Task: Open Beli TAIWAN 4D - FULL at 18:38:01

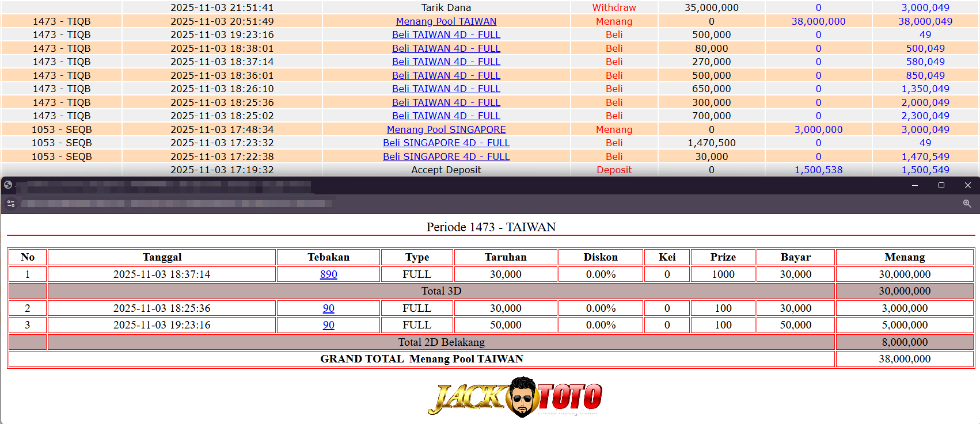Action: pos(446,48)
